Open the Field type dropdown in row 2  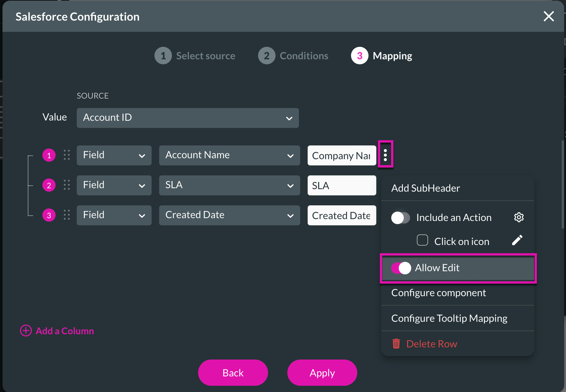pyautogui.click(x=114, y=185)
